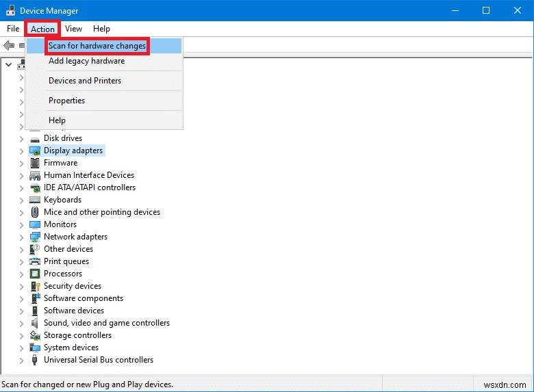The width and height of the screenshot is (534, 392).
Task: Expand the Network adapters node
Action: coord(21,237)
